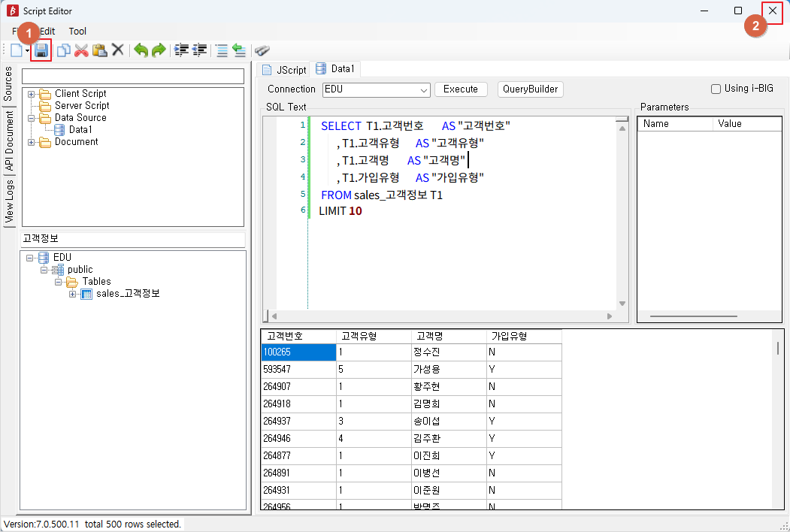Open the Tool menu
This screenshot has width=790, height=532.
(x=77, y=32)
